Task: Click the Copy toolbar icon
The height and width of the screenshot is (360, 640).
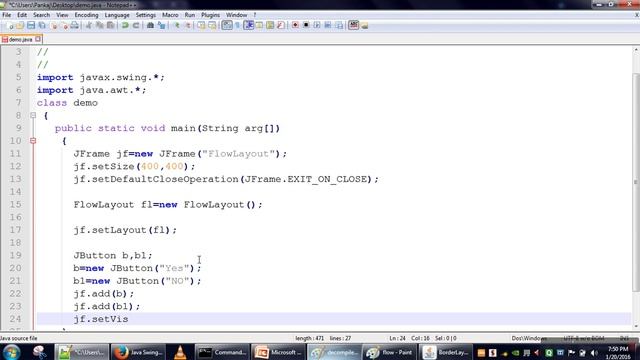Action: [100, 25]
